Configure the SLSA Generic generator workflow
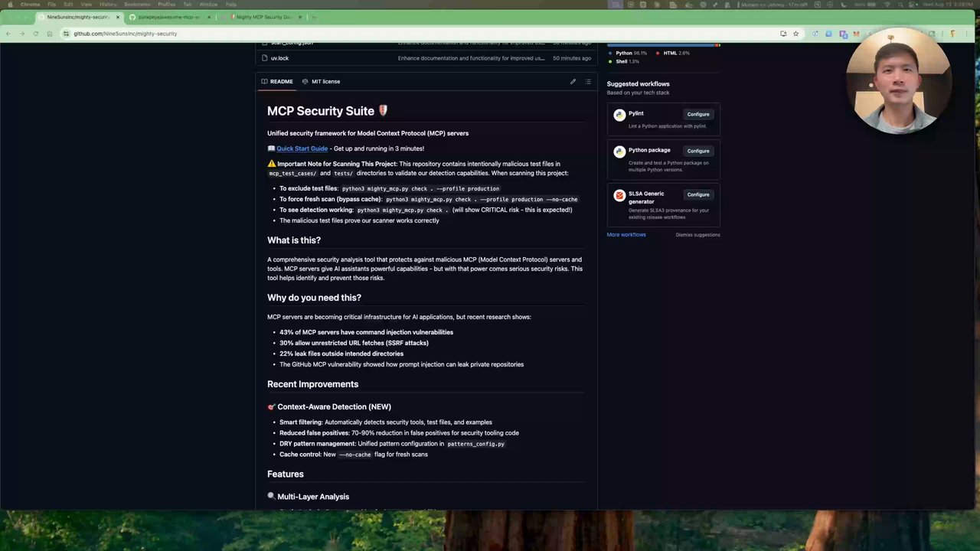 [698, 194]
